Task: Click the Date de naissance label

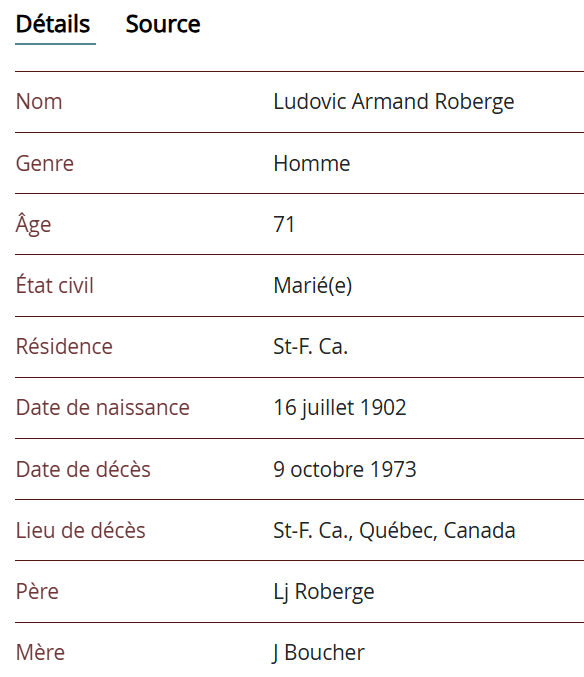Action: pyautogui.click(x=103, y=408)
